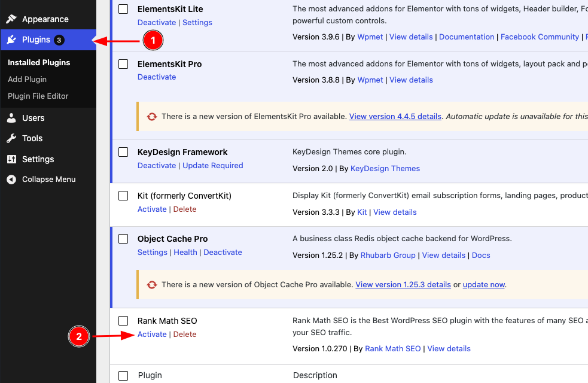Image resolution: width=588 pixels, height=383 pixels.
Task: Click the Plugin column footer label
Action: [150, 375]
